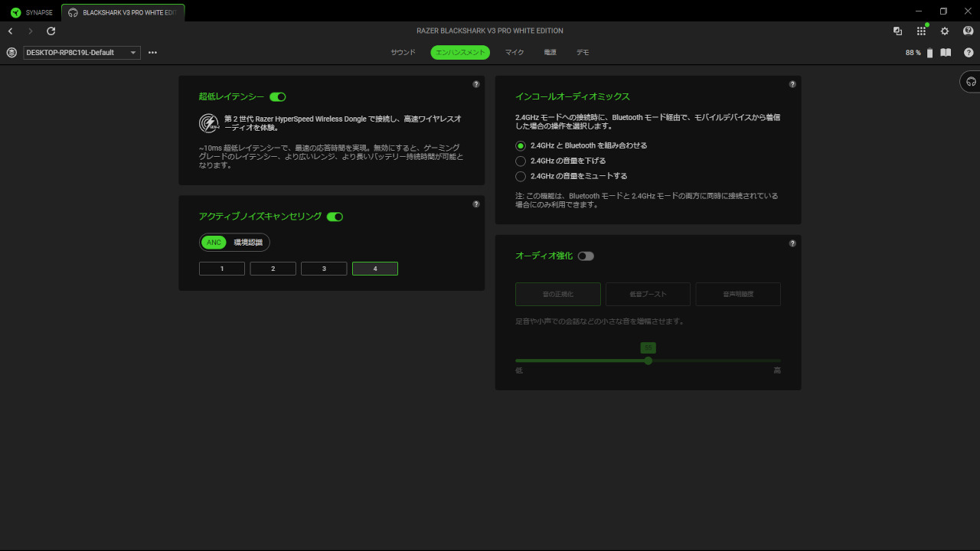Set ANC level to 3
The width and height of the screenshot is (980, 551).
click(324, 269)
